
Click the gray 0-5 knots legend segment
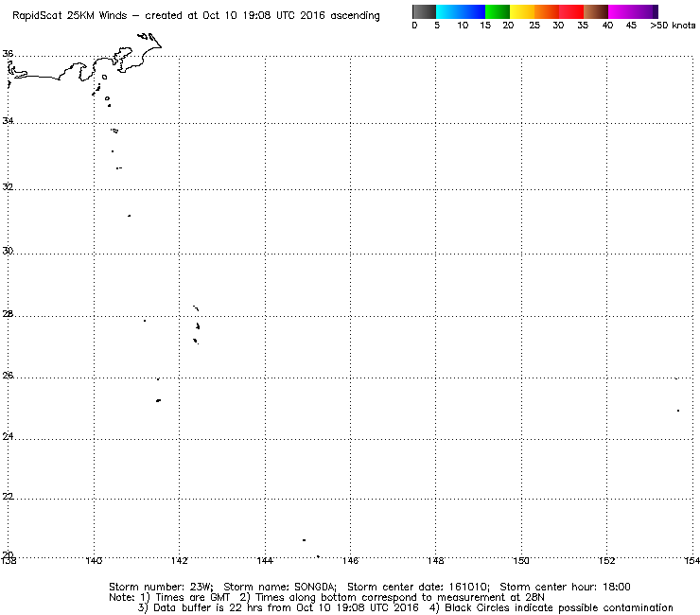point(424,11)
